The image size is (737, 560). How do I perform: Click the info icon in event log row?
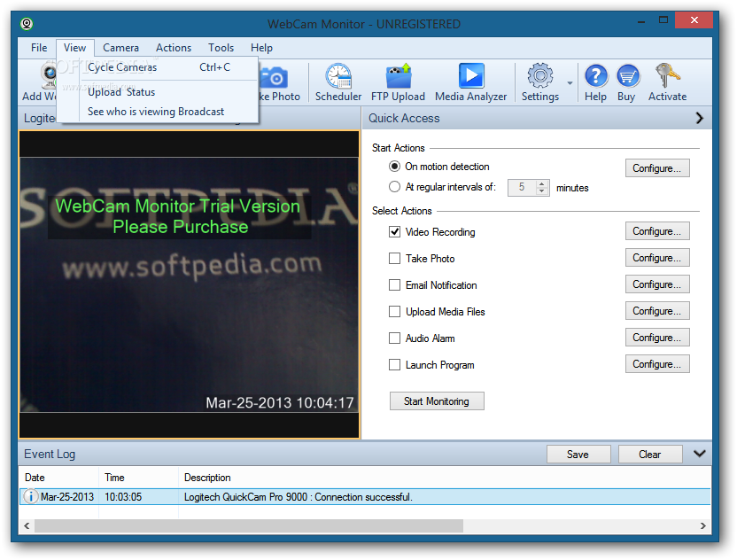tap(30, 496)
